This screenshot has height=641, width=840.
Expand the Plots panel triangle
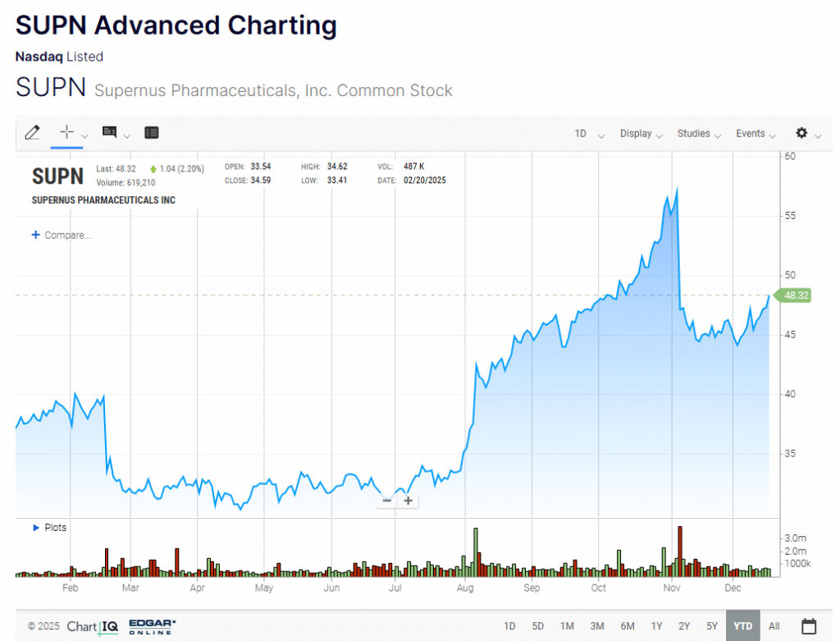coord(36,528)
